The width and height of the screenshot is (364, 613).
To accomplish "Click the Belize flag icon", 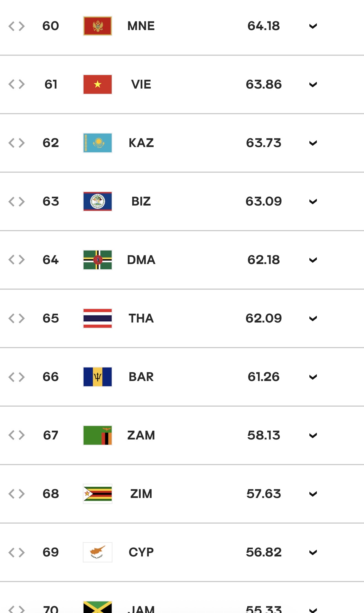I will tap(98, 201).
